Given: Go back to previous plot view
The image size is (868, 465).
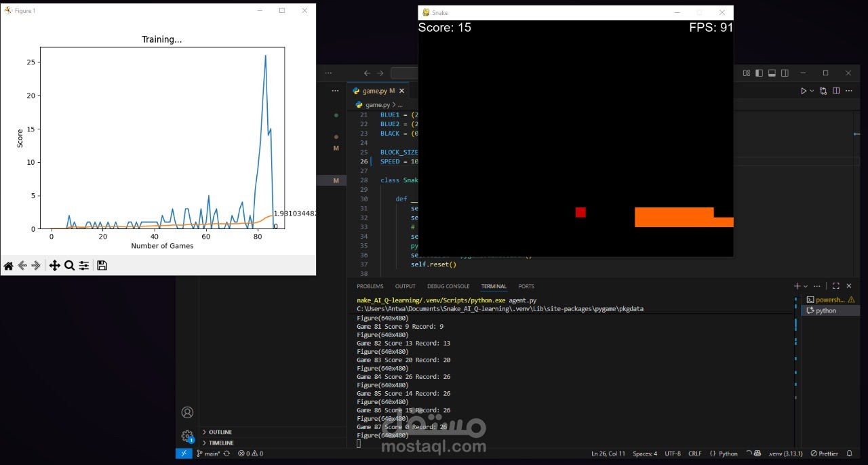Looking at the screenshot, I should [22, 266].
